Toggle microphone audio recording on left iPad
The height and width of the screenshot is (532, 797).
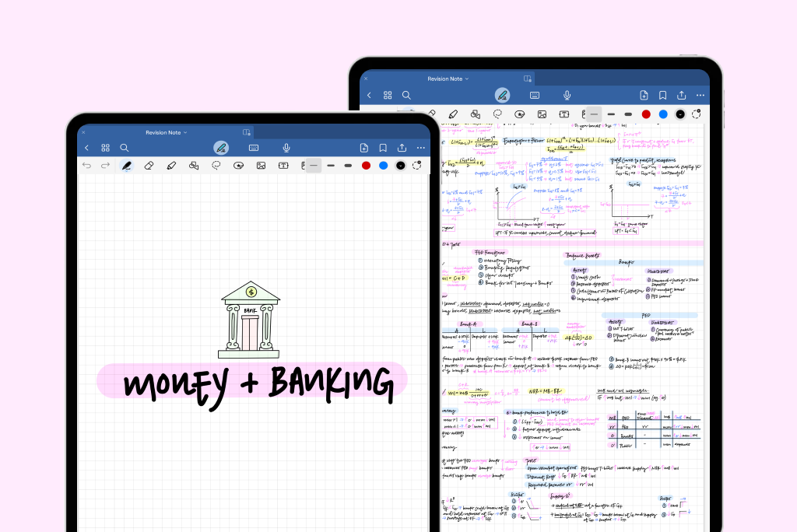pos(286,147)
